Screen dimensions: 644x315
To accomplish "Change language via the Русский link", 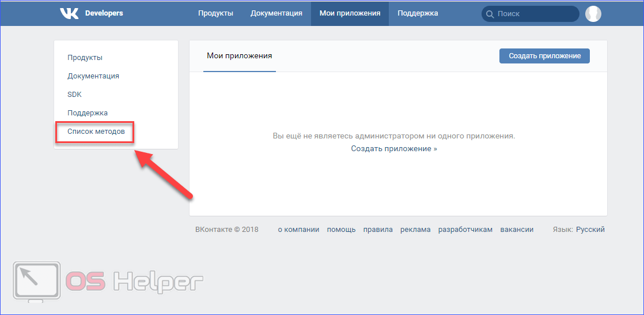I will point(590,230).
